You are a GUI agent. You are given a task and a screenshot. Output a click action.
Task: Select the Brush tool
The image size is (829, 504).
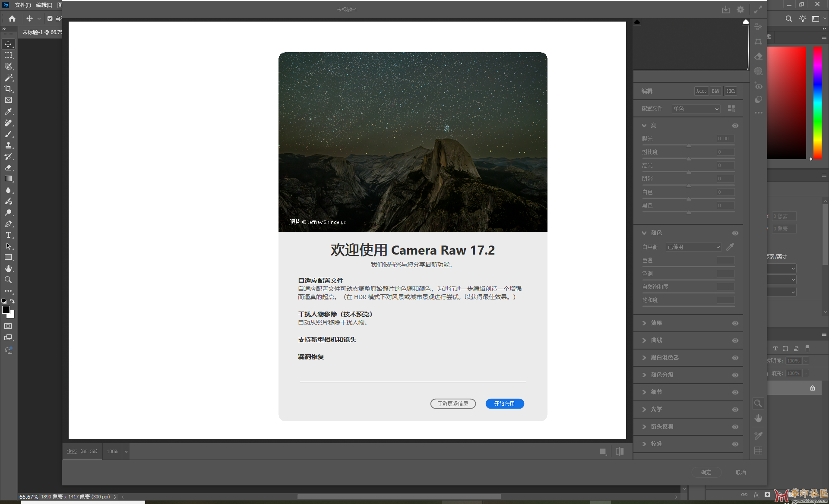coord(8,134)
